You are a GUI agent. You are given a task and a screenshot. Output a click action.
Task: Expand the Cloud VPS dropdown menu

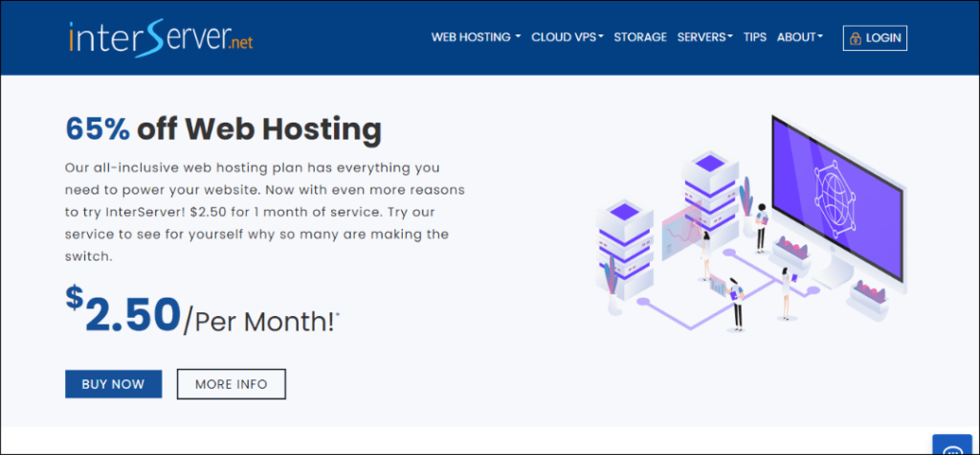point(567,37)
